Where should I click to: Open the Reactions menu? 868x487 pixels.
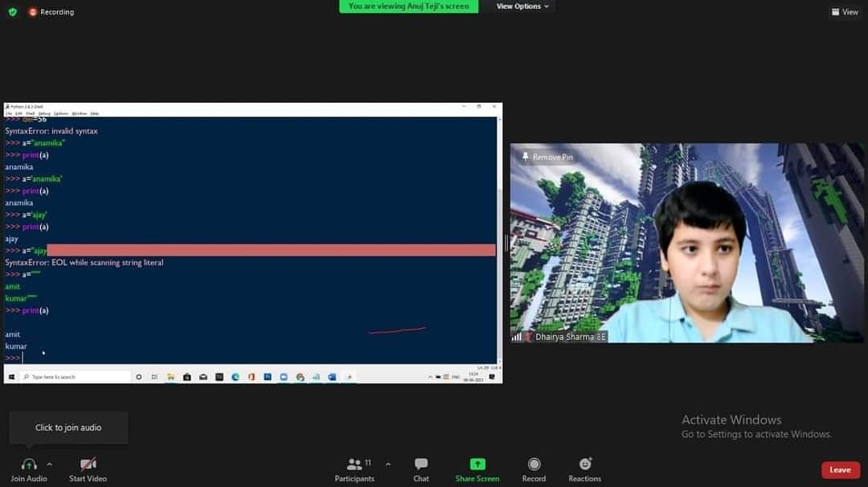pos(584,470)
